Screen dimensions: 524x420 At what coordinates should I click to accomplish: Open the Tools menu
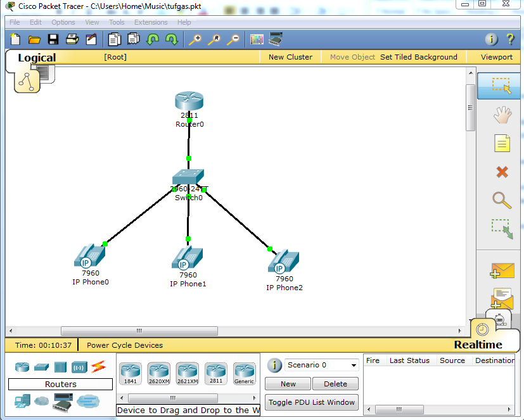tap(117, 22)
